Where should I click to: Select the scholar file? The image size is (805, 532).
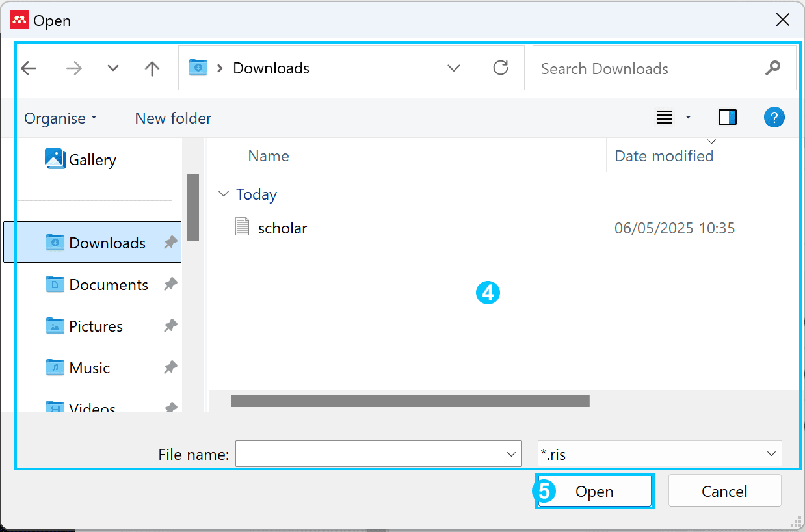point(282,228)
